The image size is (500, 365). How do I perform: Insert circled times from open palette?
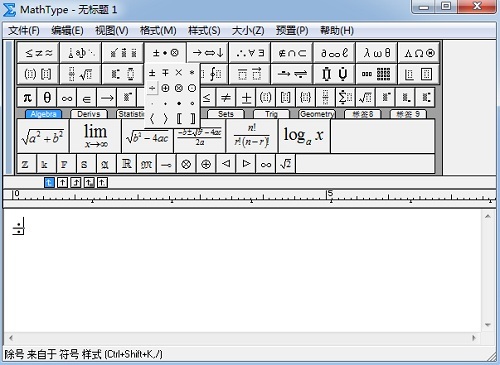[x=179, y=88]
